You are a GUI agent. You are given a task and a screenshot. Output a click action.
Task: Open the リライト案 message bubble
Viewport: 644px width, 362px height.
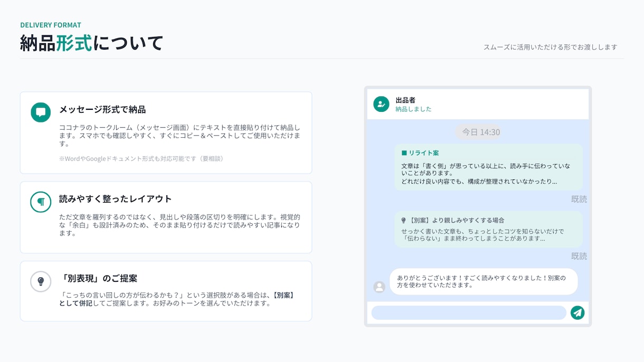(x=489, y=167)
